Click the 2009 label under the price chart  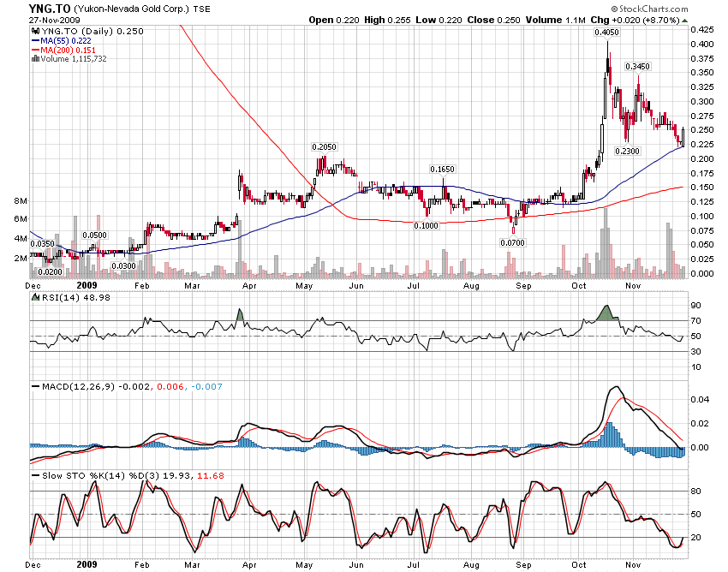[x=87, y=285]
